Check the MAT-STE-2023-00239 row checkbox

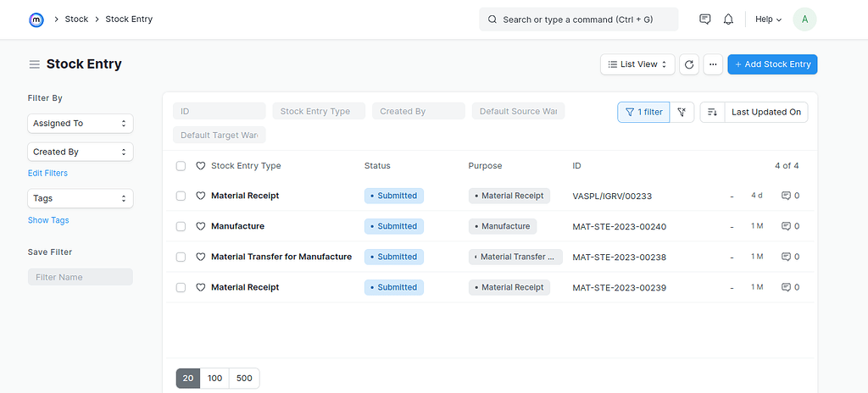pos(181,287)
